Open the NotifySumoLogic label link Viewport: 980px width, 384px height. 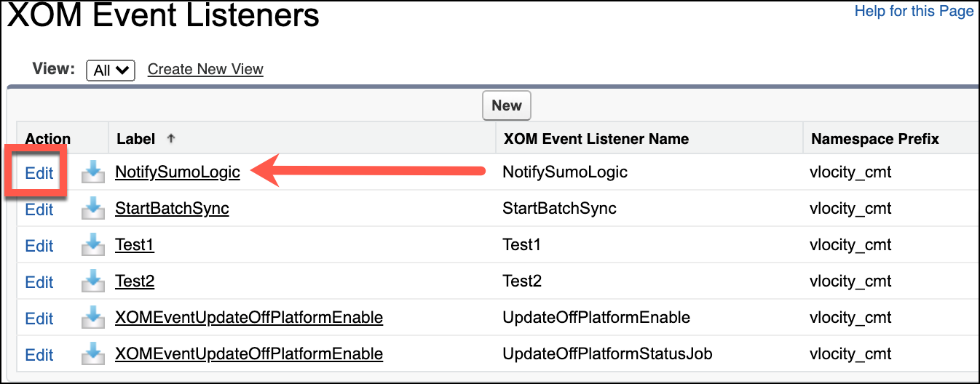178,172
